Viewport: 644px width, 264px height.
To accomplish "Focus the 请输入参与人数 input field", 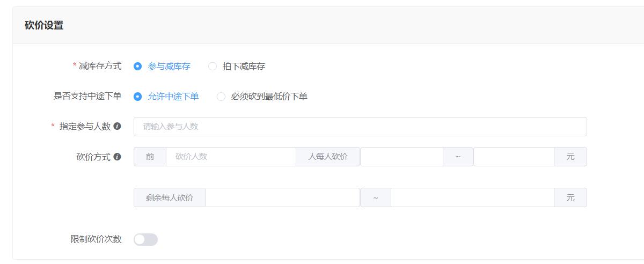I will (360, 127).
